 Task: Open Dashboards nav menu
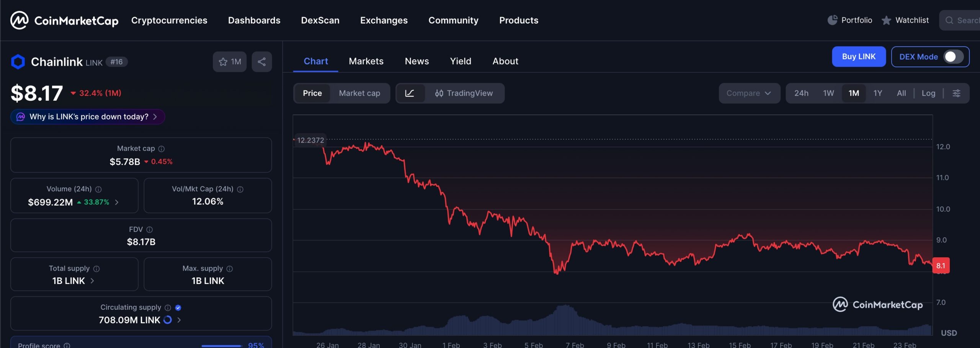pyautogui.click(x=254, y=20)
